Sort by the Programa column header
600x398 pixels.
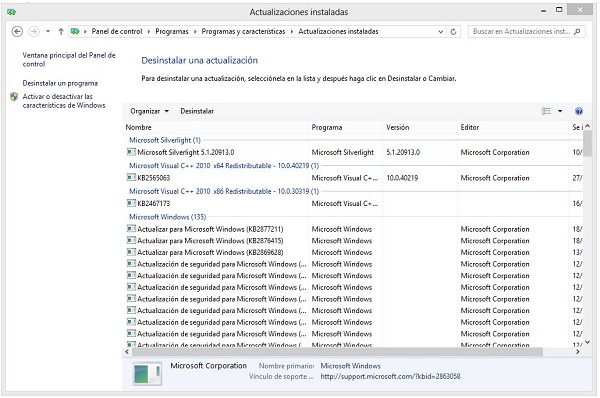click(346, 127)
